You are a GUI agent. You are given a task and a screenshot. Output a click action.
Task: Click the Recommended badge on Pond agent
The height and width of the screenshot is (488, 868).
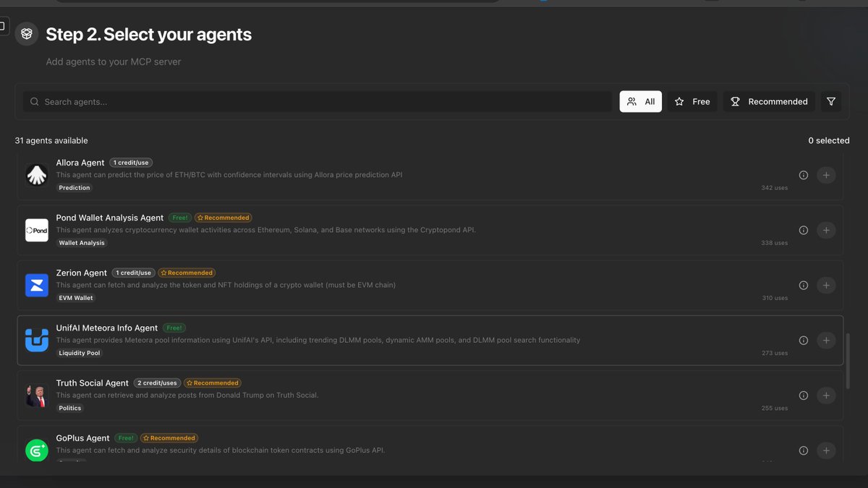pyautogui.click(x=224, y=218)
